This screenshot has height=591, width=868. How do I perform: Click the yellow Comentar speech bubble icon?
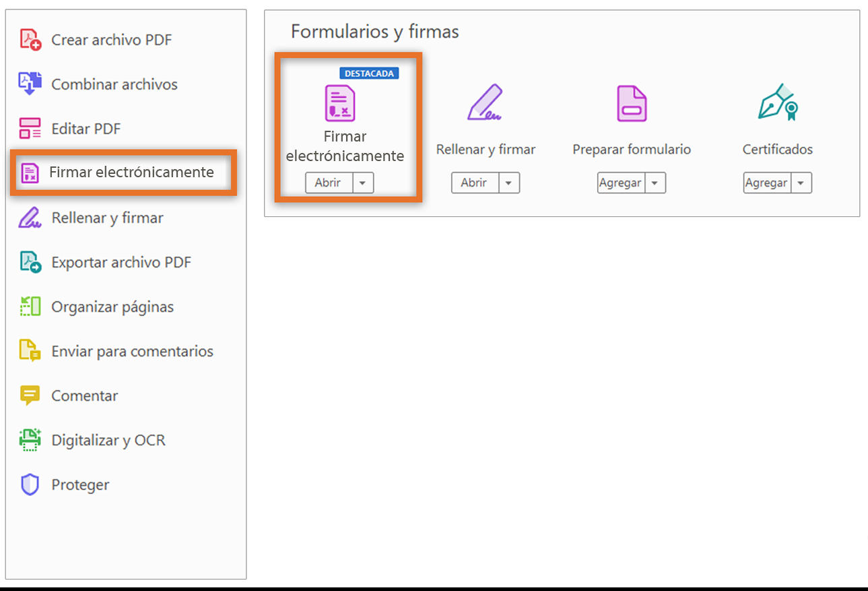[30, 396]
